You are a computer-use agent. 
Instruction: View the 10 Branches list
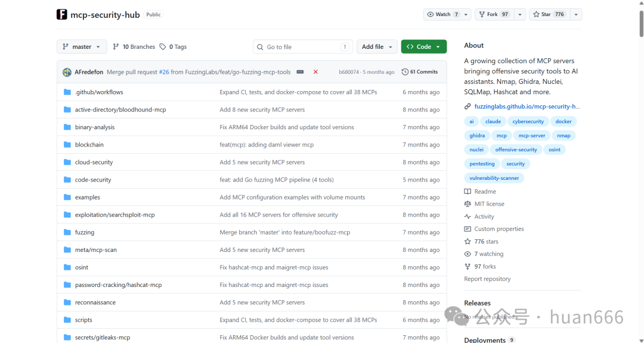pyautogui.click(x=134, y=47)
